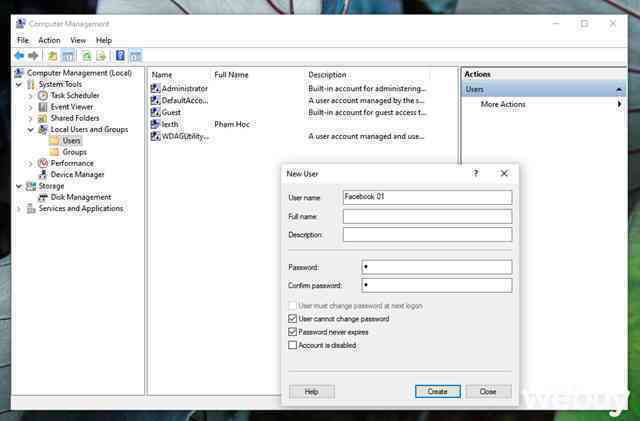Click the Groups folder icon
This screenshot has height=421, width=640.
pos(54,152)
